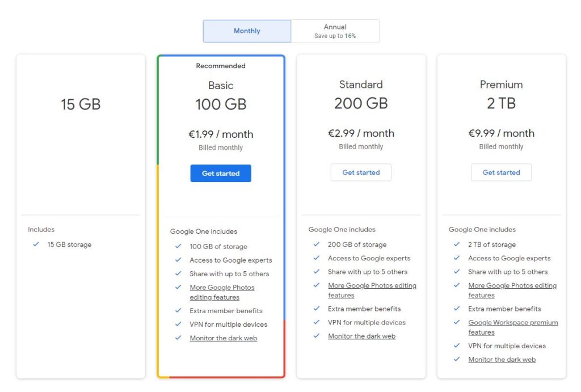Screen dimensions: 581x392
Task: Click checkmark beside Premium Extra member benefits
Action: 457,309
